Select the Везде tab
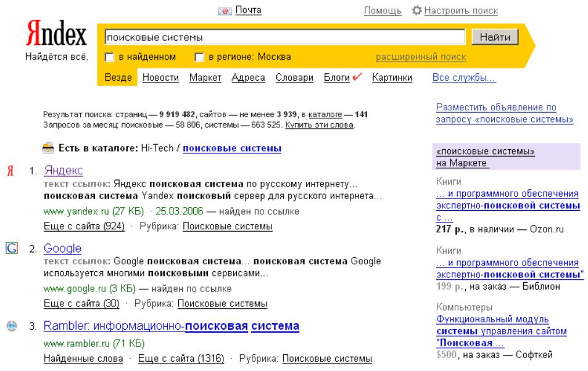The width and height of the screenshot is (588, 371). point(118,78)
